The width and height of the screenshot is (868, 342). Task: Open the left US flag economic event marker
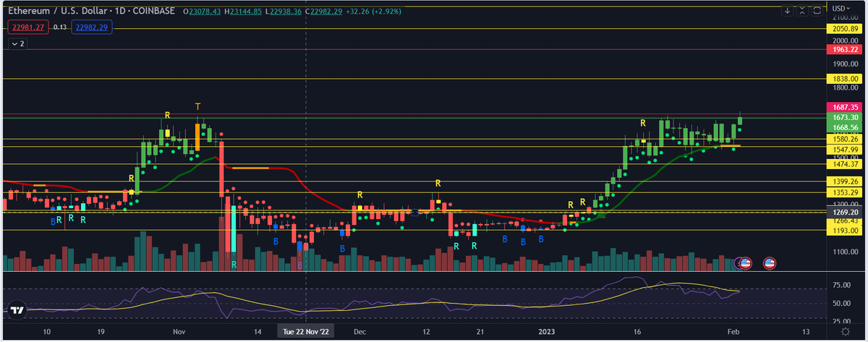click(x=746, y=263)
